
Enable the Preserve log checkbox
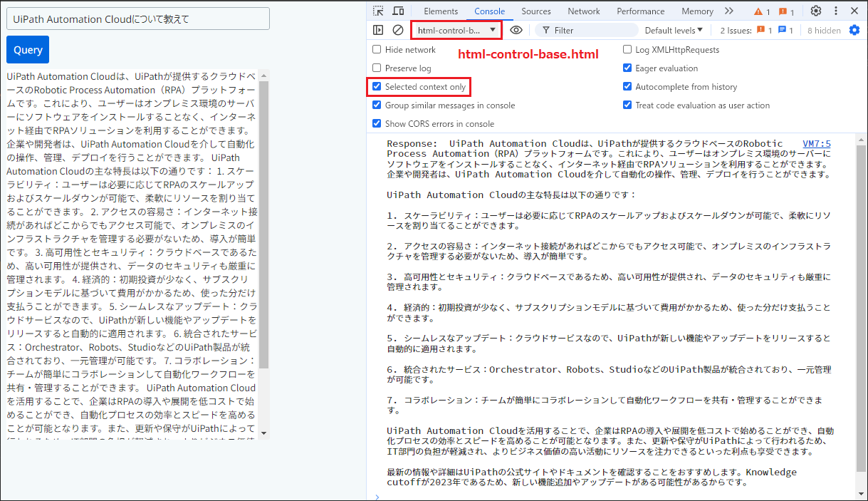[x=377, y=68]
